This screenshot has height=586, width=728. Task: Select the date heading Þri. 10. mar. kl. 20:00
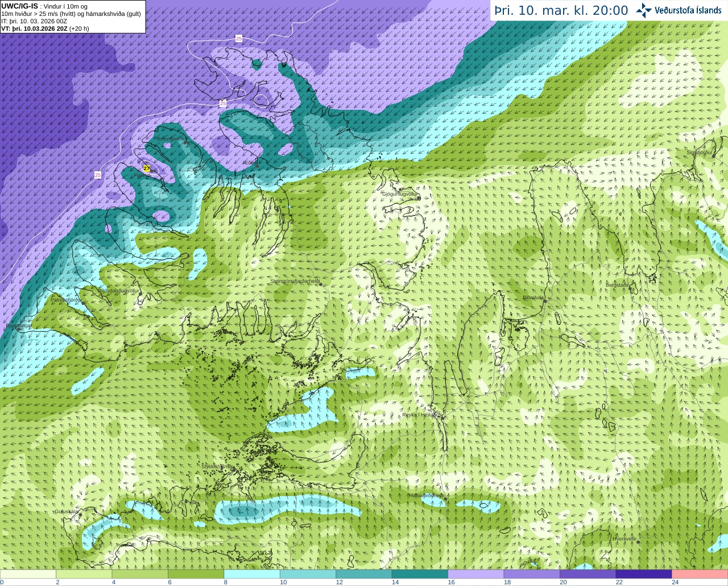[x=561, y=10]
